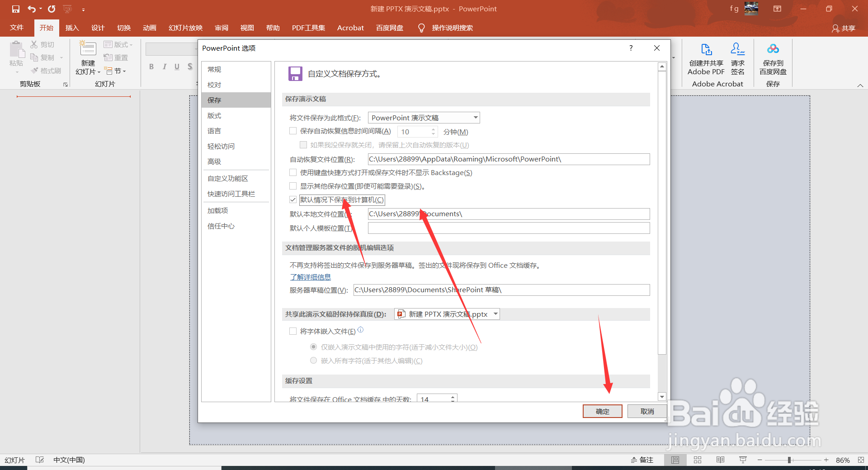
Task: Click the Cut (剪切) scissors icon
Action: point(34,44)
